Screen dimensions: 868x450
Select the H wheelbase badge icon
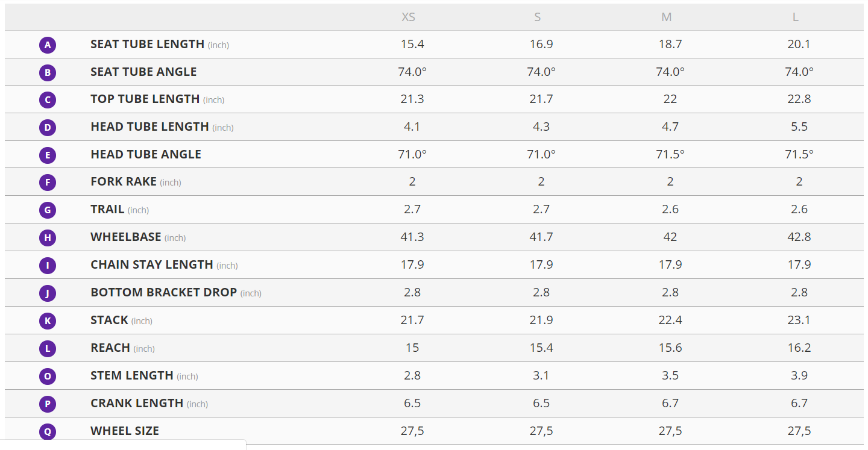pyautogui.click(x=48, y=238)
